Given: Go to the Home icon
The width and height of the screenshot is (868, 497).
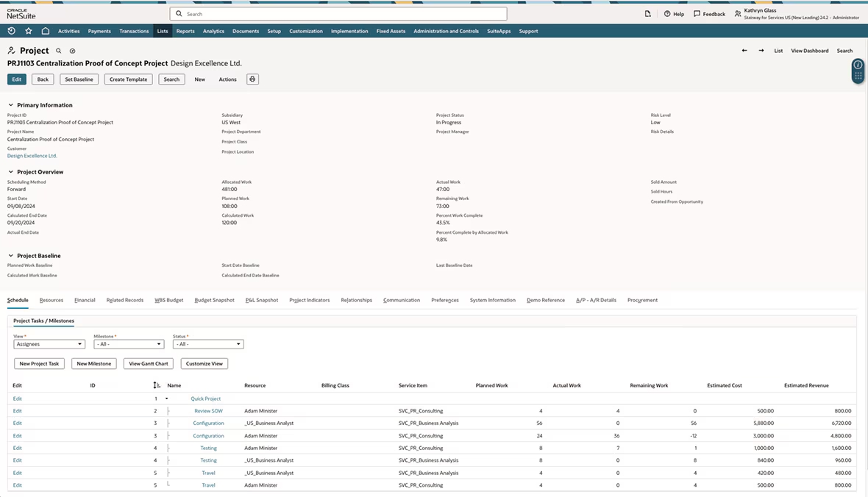Looking at the screenshot, I should (44, 31).
